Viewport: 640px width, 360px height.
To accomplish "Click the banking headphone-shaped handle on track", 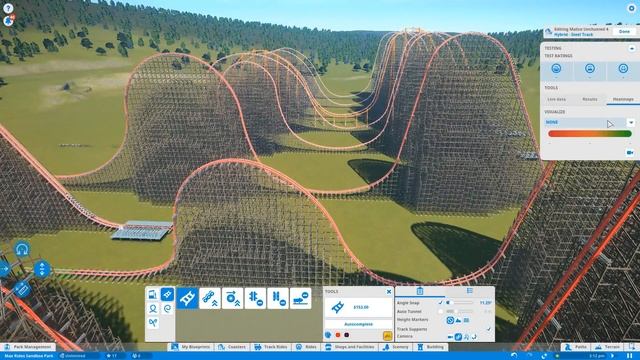I will coord(22,249).
